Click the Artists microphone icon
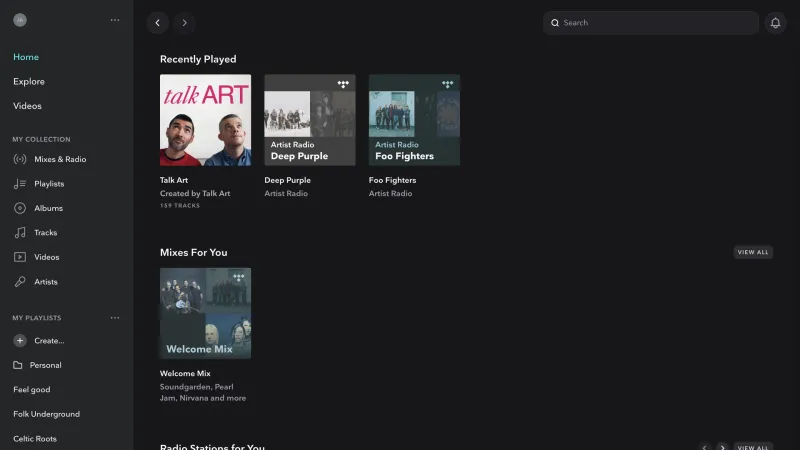800x450 pixels. [20, 282]
